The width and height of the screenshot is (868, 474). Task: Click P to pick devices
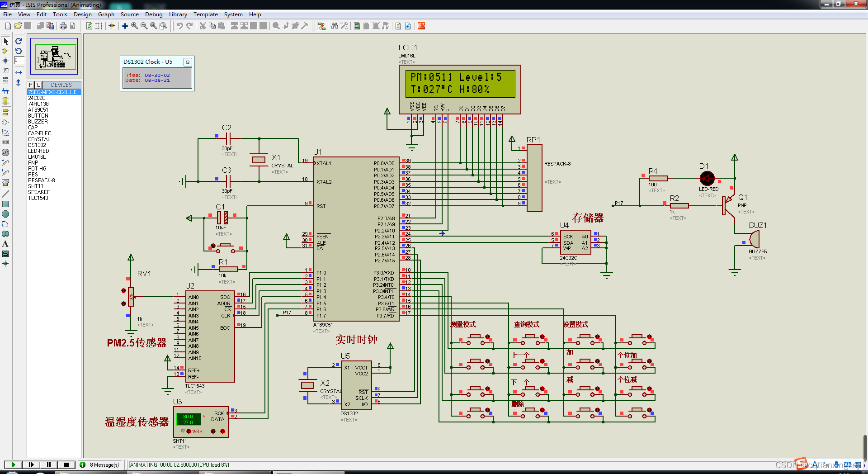[31, 85]
